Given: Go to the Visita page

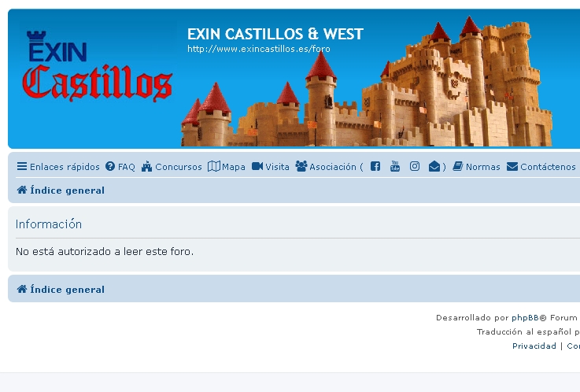Looking at the screenshot, I should point(271,167).
